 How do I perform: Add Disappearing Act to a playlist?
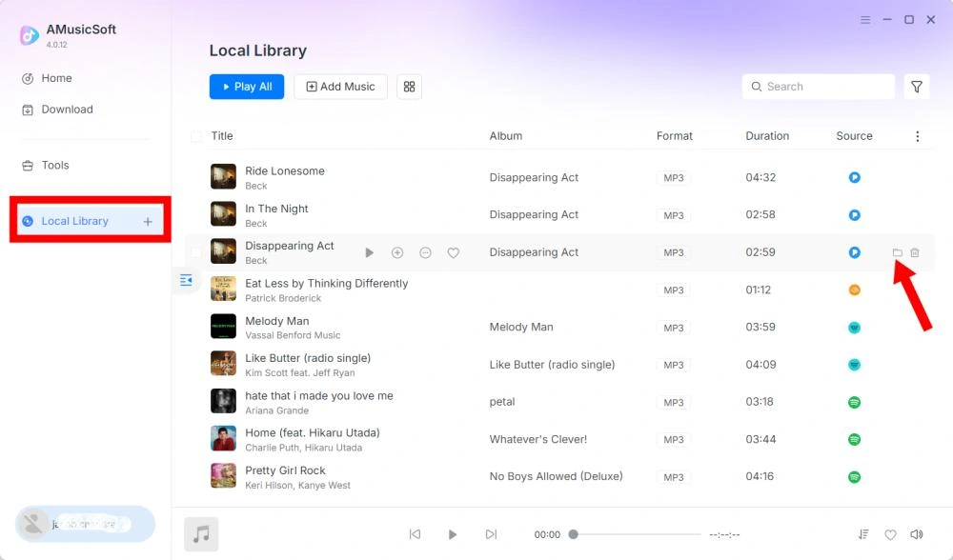(x=396, y=252)
